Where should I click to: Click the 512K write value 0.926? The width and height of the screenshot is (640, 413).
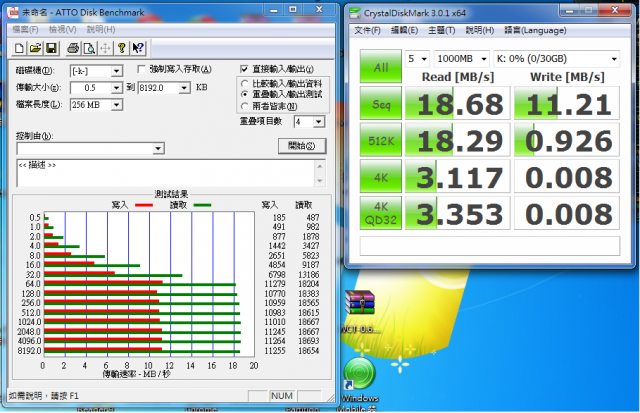point(567,140)
